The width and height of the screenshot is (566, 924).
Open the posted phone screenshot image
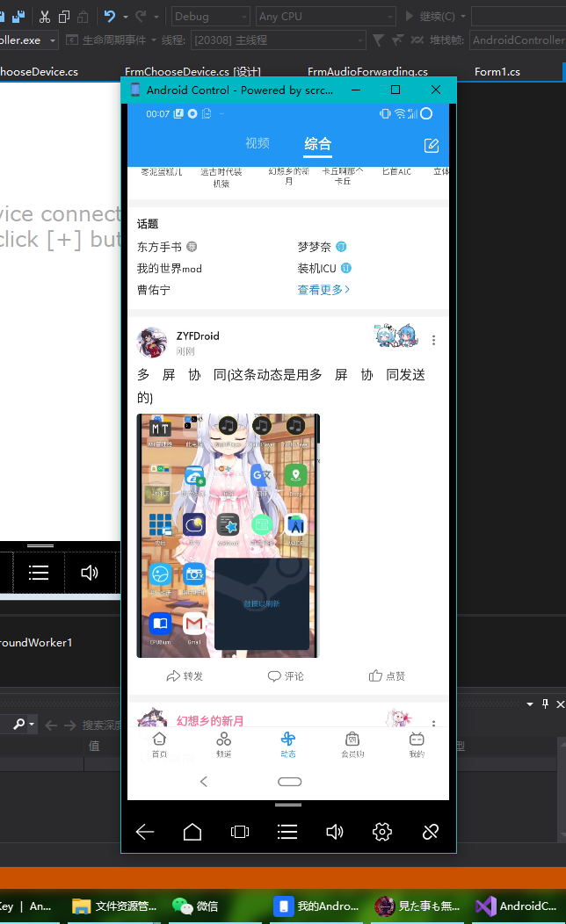click(x=229, y=536)
